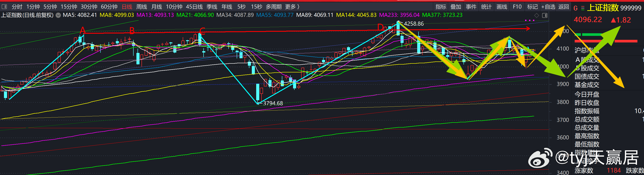644x175 pixels.
Task: Select the 10分钟 period tab
Action: 174,7
